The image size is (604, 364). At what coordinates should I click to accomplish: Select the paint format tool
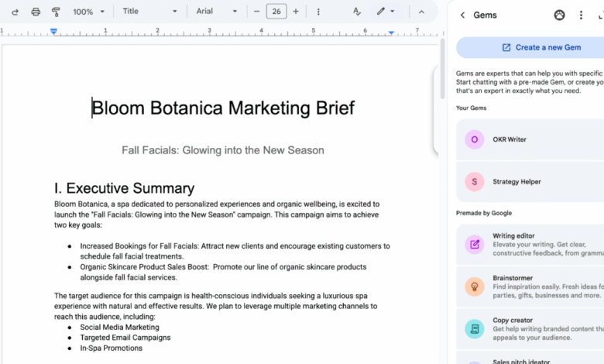56,12
